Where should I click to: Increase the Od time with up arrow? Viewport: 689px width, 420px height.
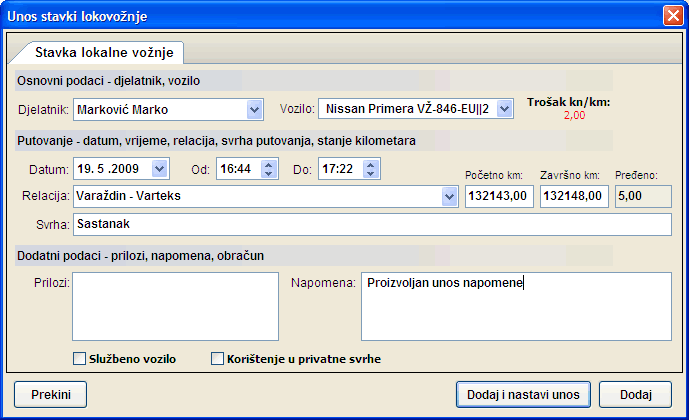(267, 164)
